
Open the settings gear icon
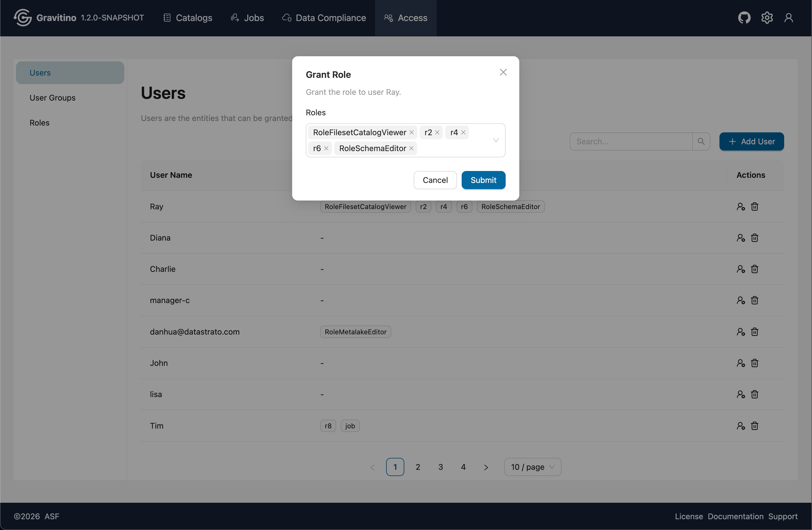click(767, 17)
